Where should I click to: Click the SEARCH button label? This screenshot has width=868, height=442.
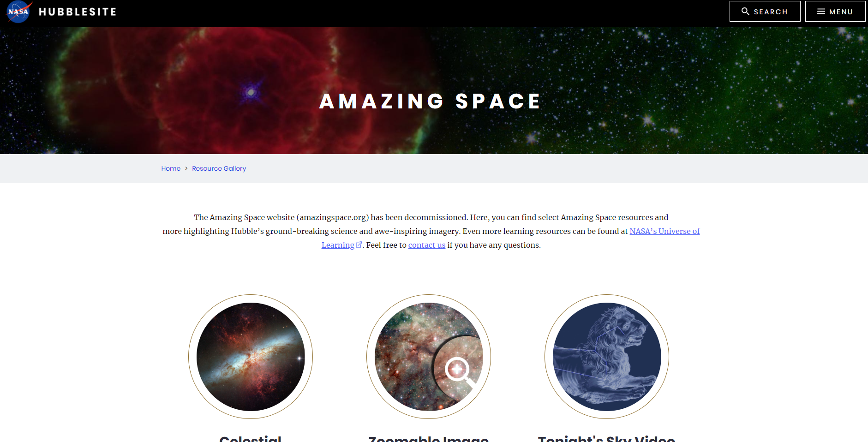click(771, 12)
